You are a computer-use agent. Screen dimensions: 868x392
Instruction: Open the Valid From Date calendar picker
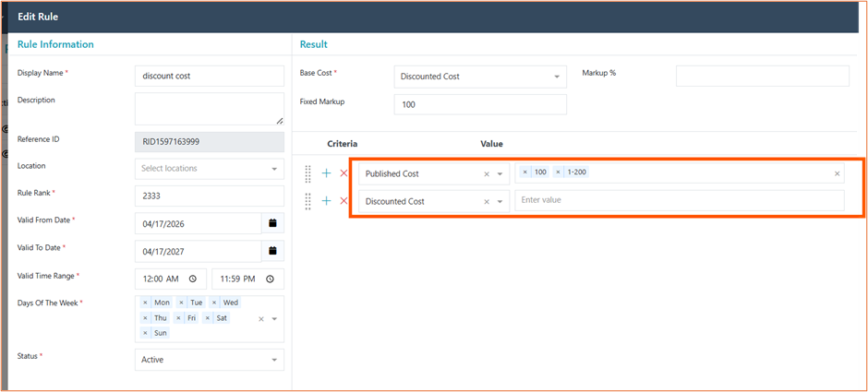pyautogui.click(x=272, y=223)
